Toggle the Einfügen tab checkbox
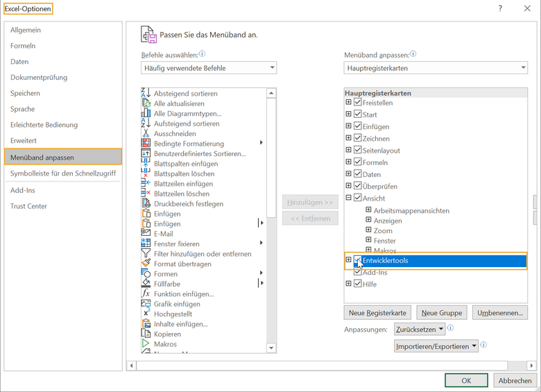 click(358, 126)
